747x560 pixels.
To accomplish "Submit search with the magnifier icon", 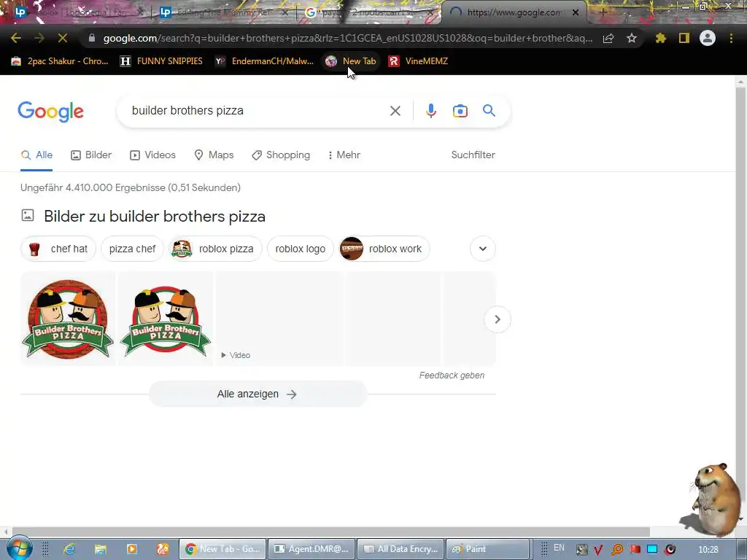I will (489, 111).
